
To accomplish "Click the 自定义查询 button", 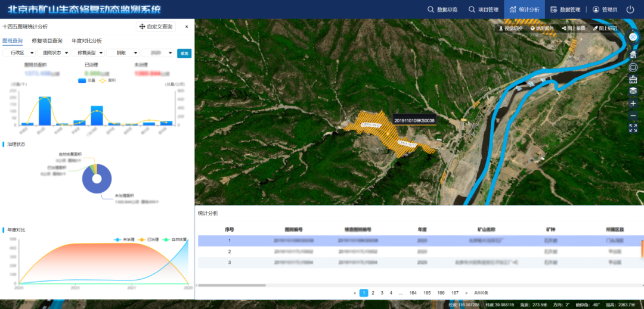I will (156, 27).
